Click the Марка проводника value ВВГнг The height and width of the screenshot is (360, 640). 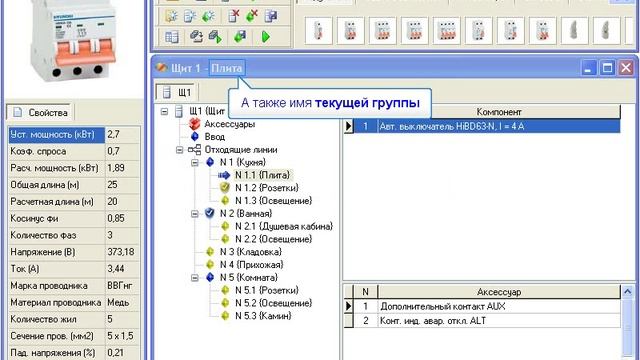point(122,286)
